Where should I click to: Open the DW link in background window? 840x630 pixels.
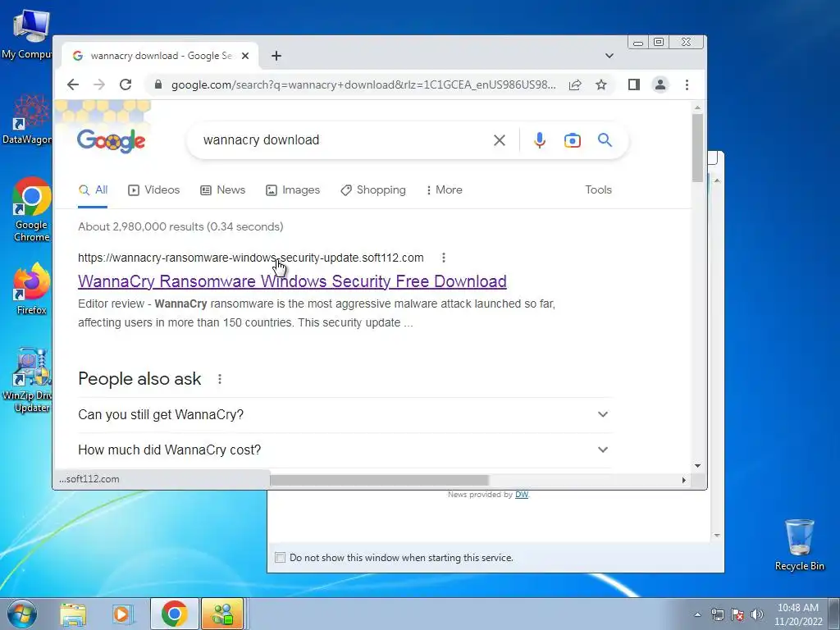click(x=522, y=495)
